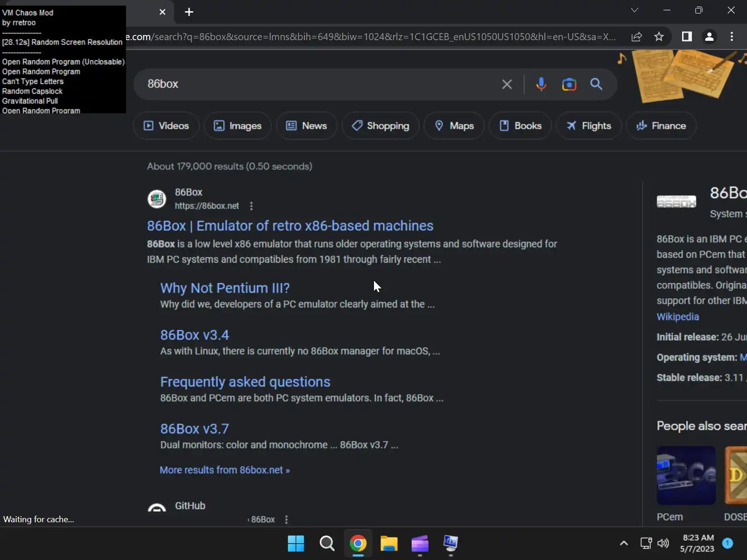747x560 pixels.
Task: Open File Explorer from taskbar
Action: pos(389,543)
